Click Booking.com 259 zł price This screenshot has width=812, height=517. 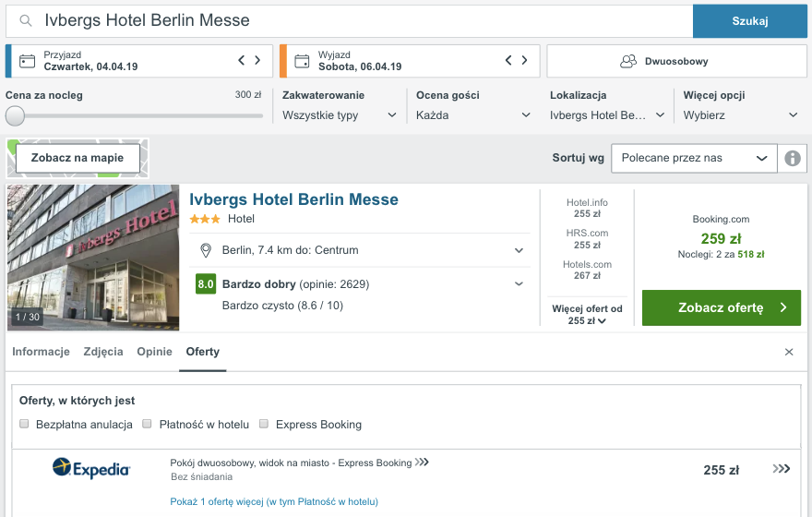(721, 238)
